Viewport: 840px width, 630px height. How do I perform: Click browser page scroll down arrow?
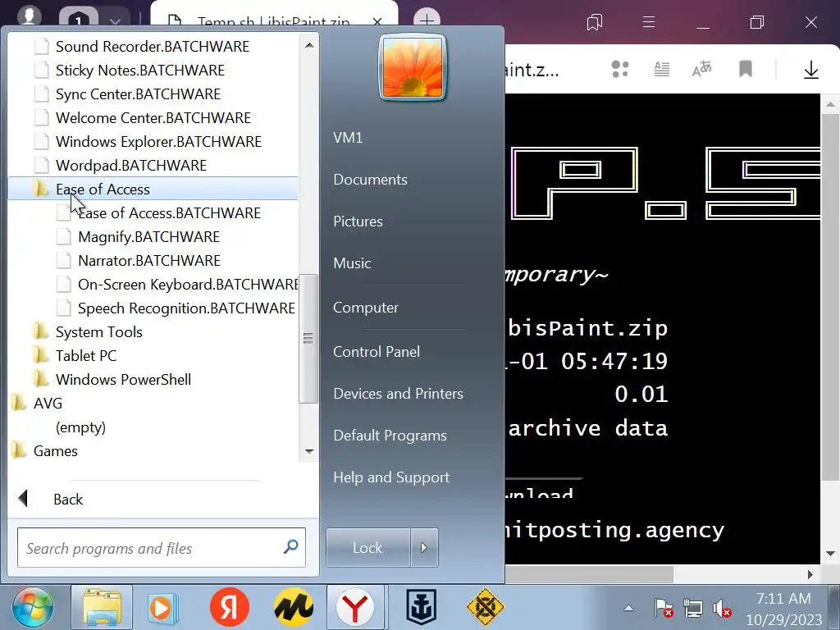pos(830,554)
